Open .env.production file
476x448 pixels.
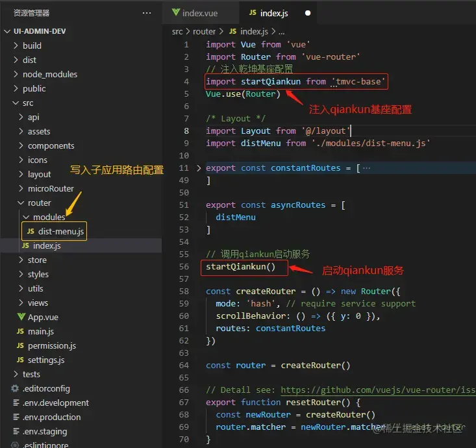click(x=51, y=417)
